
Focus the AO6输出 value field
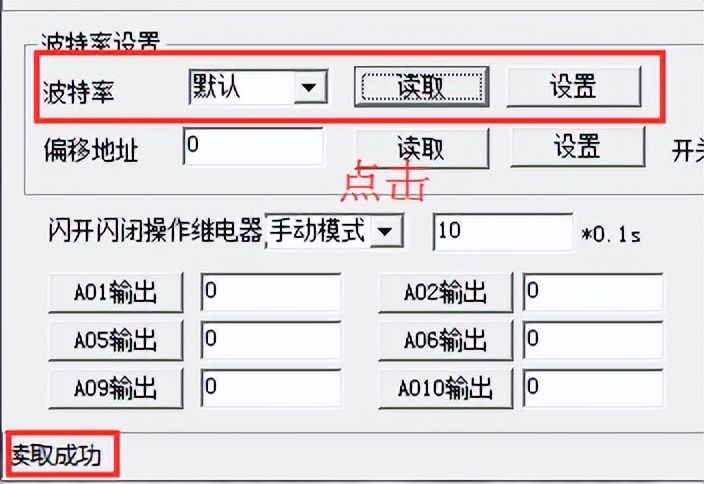(x=593, y=340)
